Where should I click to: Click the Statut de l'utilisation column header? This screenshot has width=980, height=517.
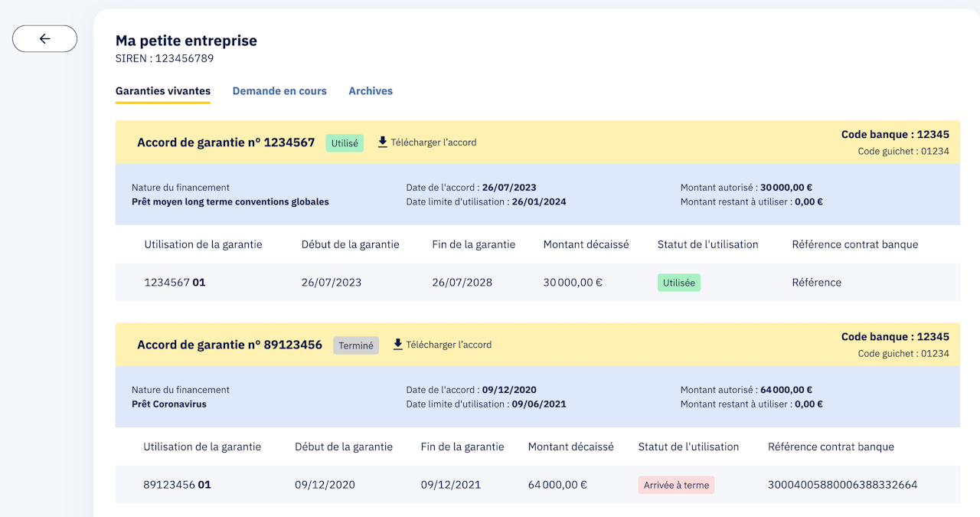tap(707, 244)
